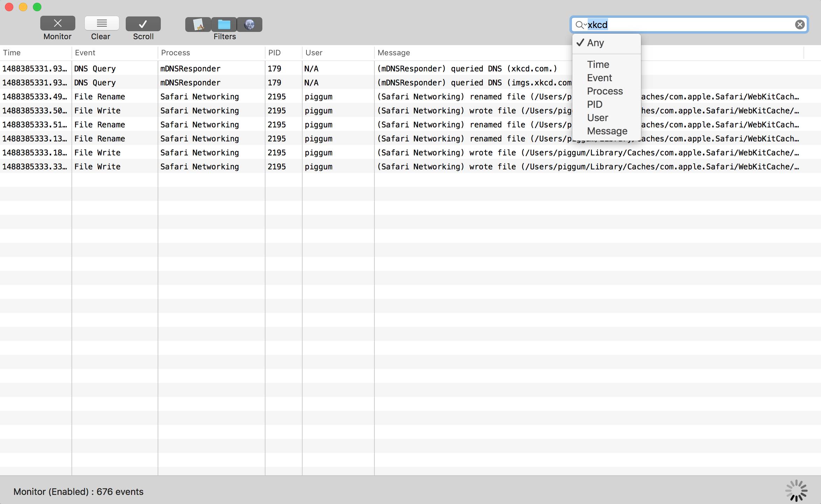821x504 pixels.
Task: Sort by the Process column header
Action: click(175, 53)
